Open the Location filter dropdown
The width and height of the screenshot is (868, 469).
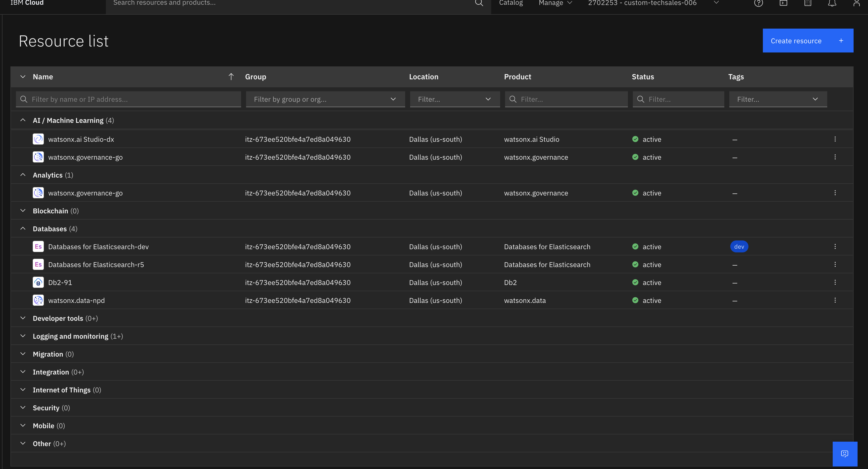pos(455,99)
